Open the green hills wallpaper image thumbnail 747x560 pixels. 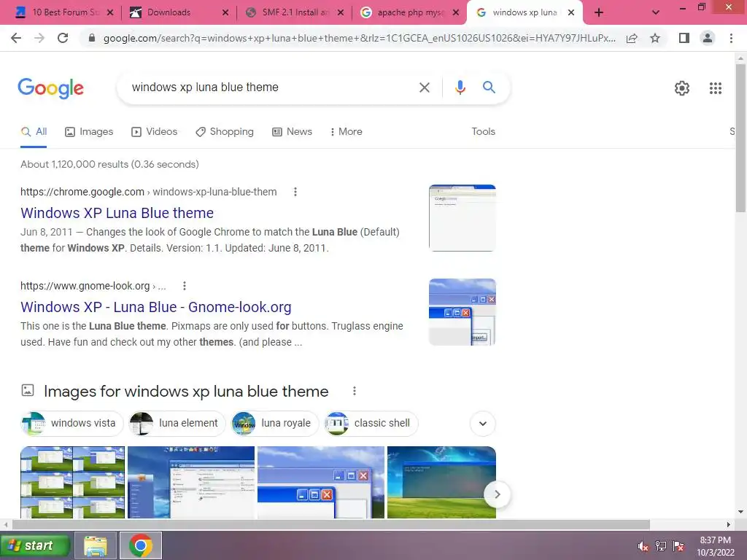[441, 482]
